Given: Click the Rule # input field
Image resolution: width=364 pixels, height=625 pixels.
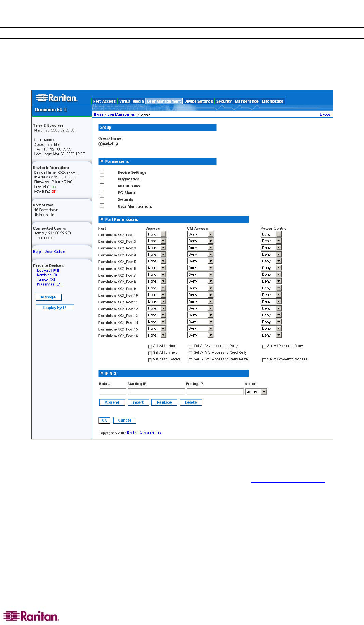Looking at the screenshot, I should [x=113, y=392].
